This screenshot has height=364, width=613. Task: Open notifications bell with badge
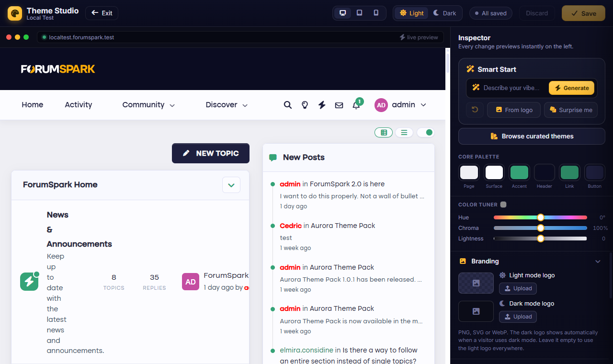[x=357, y=104]
